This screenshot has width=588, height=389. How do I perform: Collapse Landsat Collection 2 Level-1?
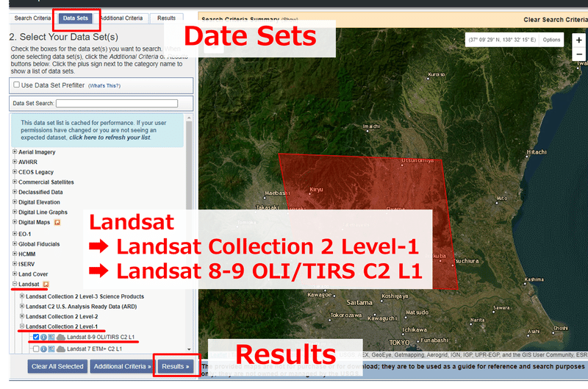point(22,326)
